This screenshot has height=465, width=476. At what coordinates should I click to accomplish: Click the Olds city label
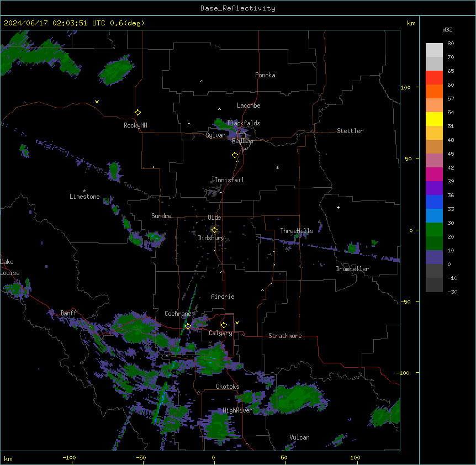click(214, 218)
